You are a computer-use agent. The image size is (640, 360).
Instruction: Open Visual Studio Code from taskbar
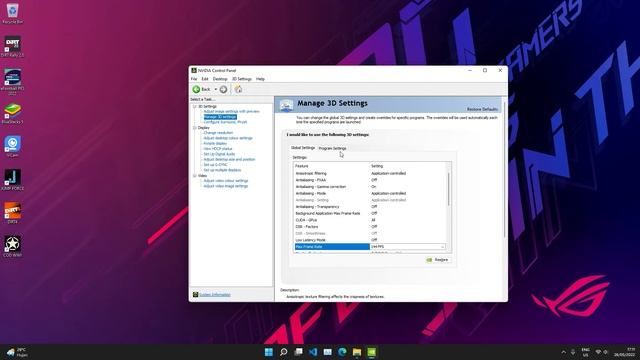click(x=313, y=352)
